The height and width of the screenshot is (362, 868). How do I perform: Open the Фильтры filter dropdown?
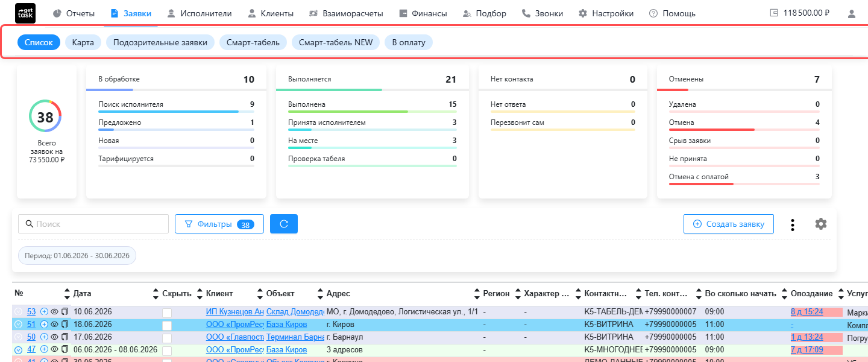219,224
